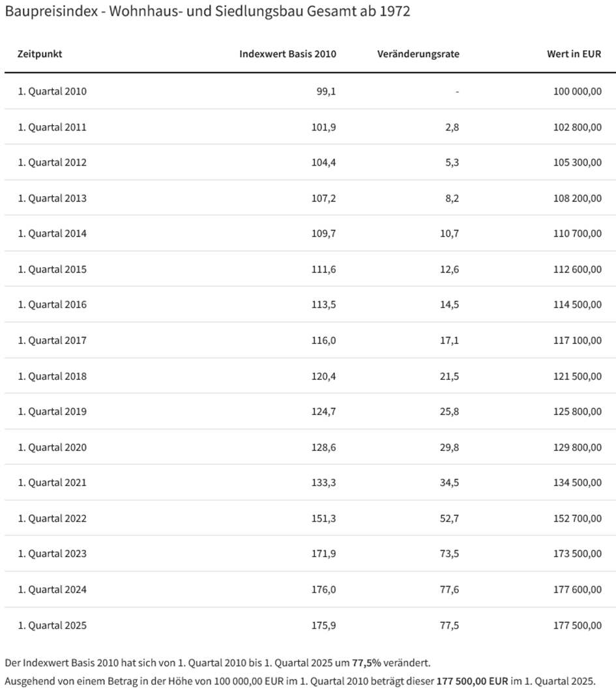
Task: Click the 121 500,00 EUR value
Action: tap(578, 376)
